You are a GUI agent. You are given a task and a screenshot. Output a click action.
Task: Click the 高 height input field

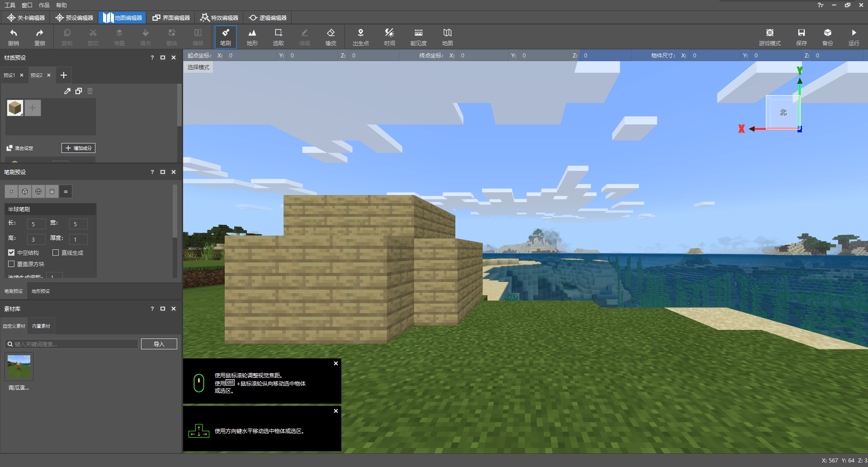[x=36, y=239]
